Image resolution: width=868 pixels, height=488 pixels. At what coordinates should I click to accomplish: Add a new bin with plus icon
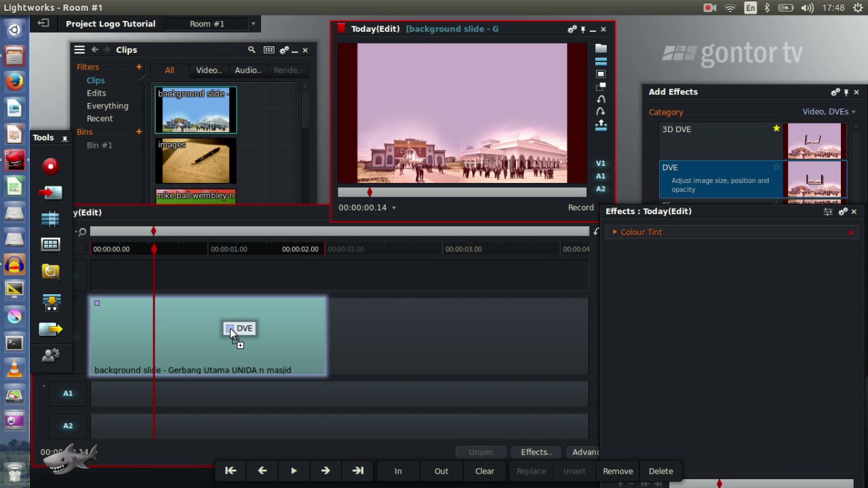[139, 131]
